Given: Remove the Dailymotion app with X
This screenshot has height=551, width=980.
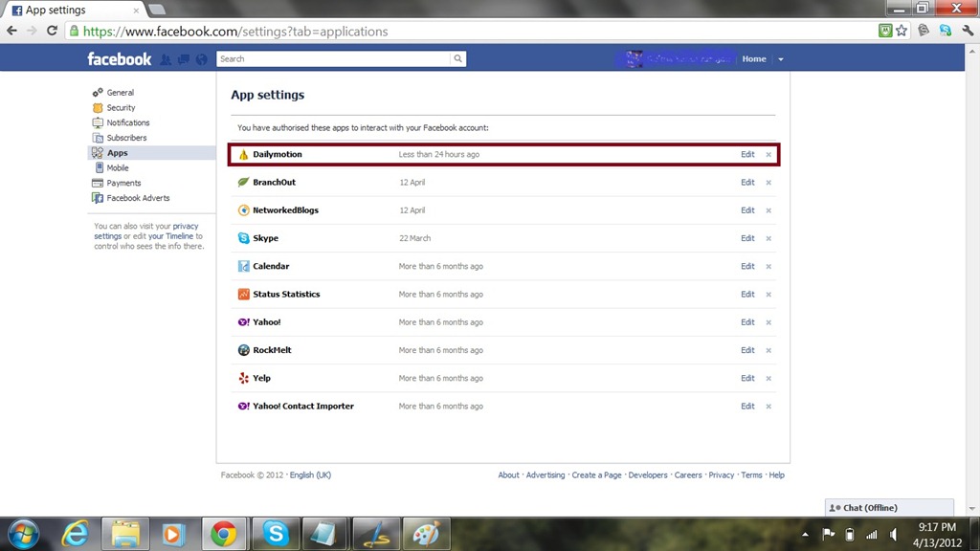Looking at the screenshot, I should tap(768, 155).
